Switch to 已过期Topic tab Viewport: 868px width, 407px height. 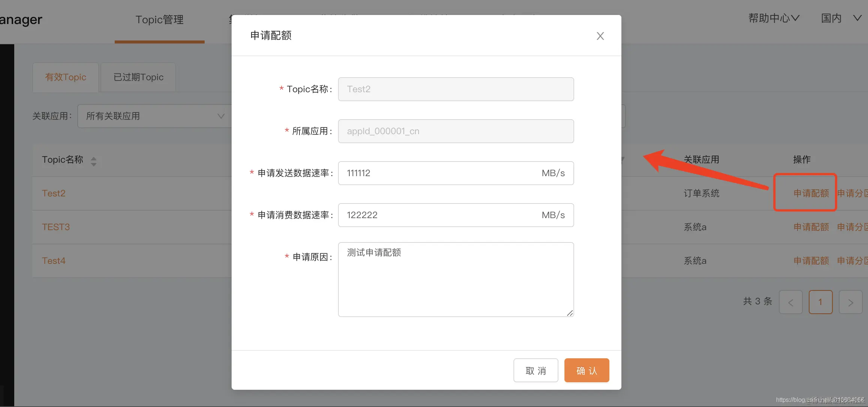[138, 77]
